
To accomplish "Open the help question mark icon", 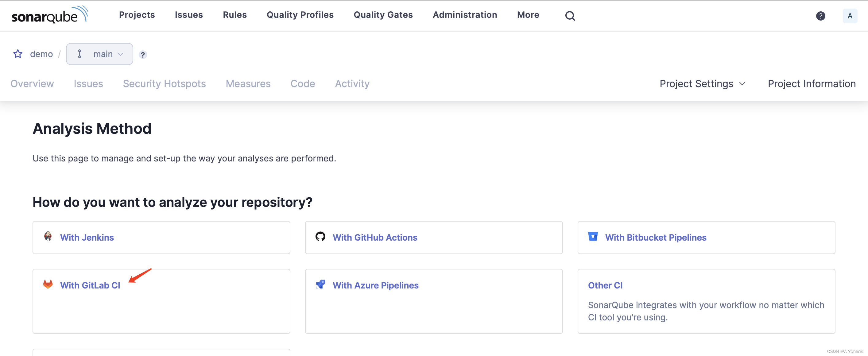I will (820, 16).
